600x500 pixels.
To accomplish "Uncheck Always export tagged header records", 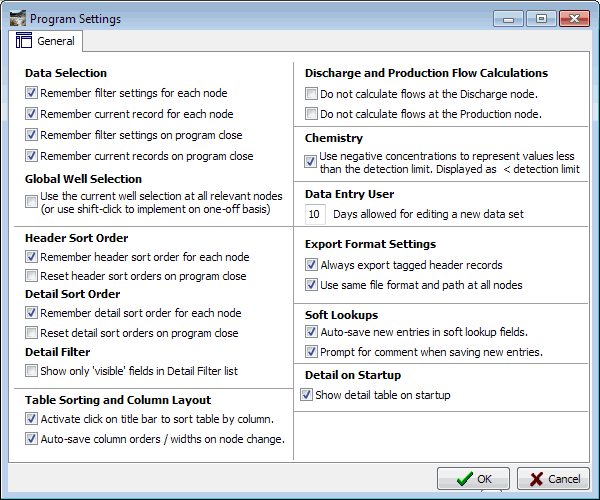I will (x=311, y=265).
